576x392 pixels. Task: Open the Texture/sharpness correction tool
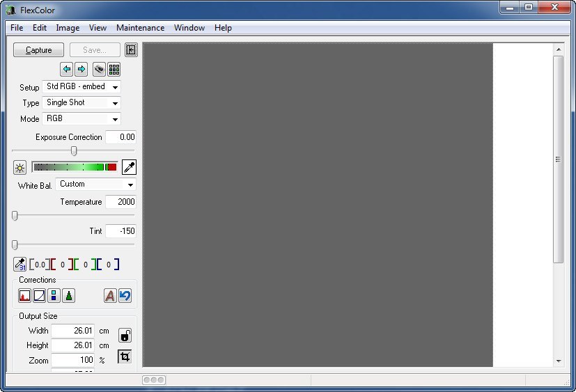69,296
